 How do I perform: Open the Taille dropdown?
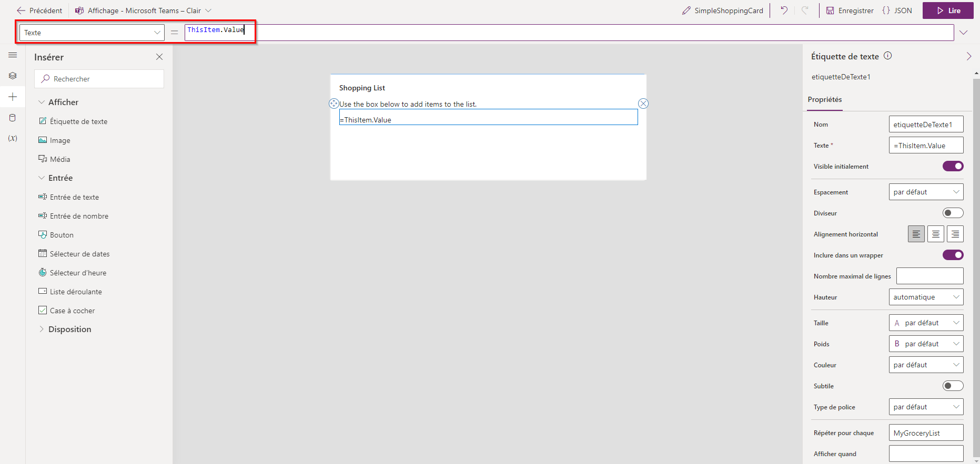[x=926, y=323]
